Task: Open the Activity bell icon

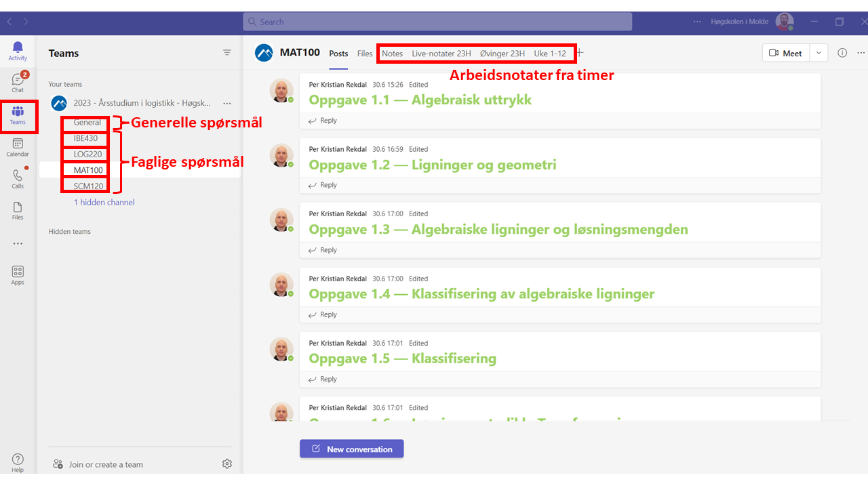Action: 18,51
